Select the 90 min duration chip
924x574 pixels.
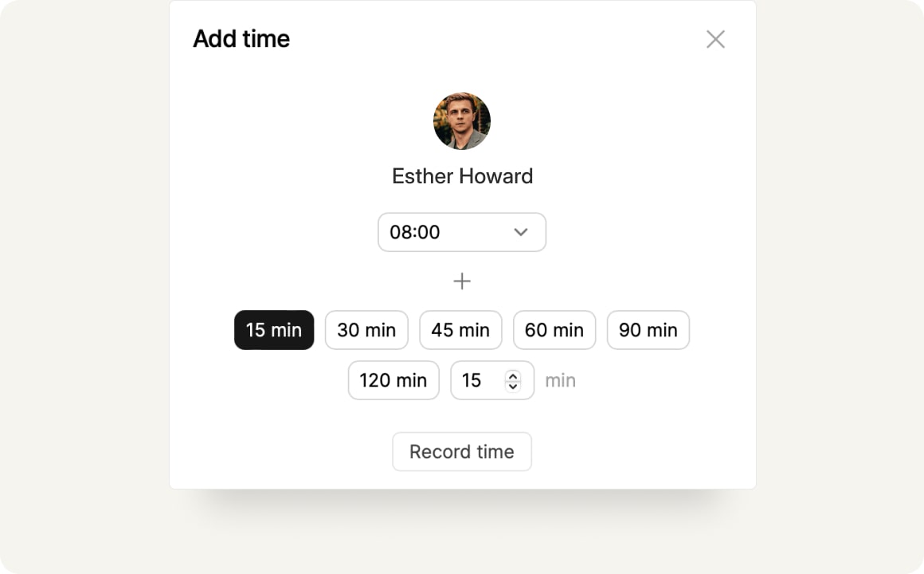(648, 330)
